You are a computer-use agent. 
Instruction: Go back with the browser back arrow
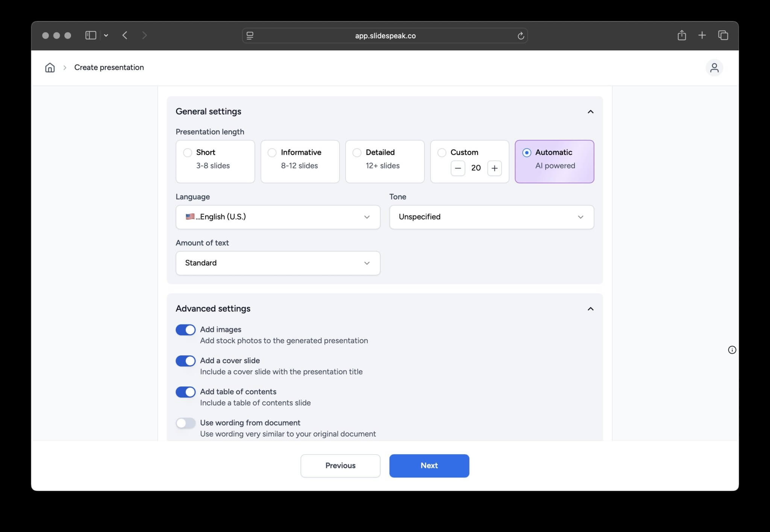pos(125,35)
